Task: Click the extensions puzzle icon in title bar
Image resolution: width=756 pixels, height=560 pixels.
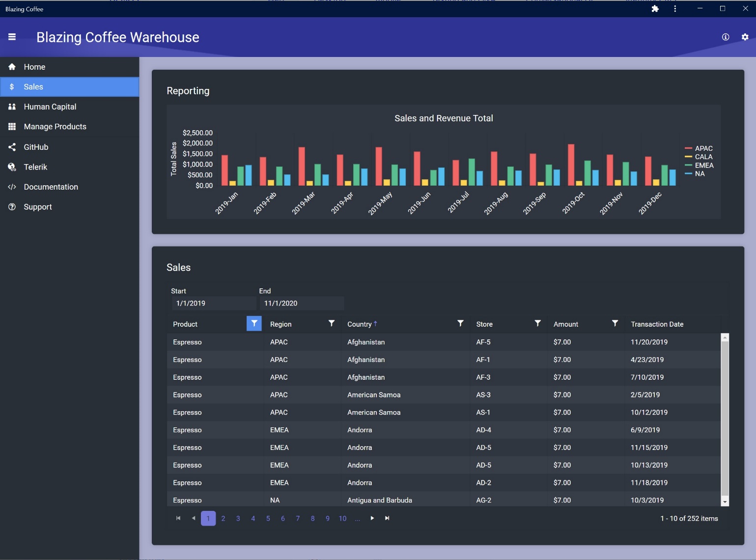Action: (x=655, y=9)
